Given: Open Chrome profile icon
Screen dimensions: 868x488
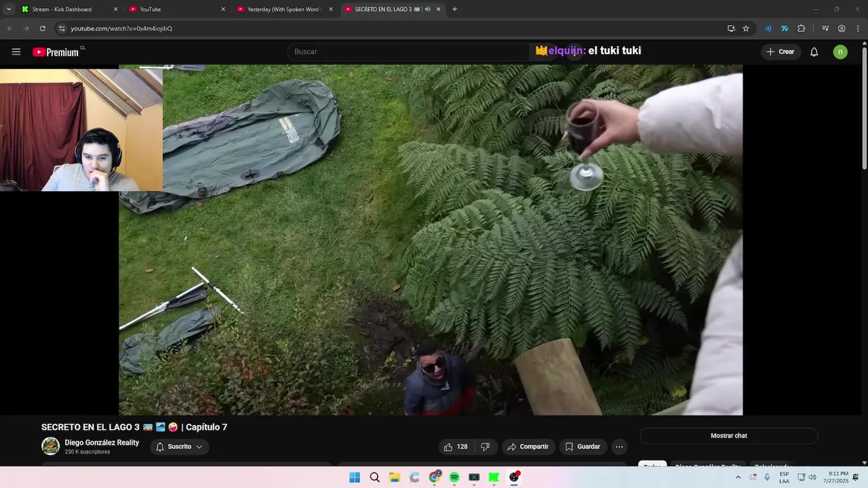Looking at the screenshot, I should pyautogui.click(x=842, y=28).
